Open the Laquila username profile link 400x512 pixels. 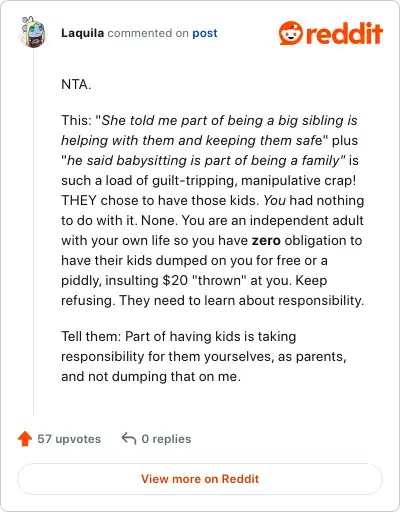pyautogui.click(x=82, y=33)
